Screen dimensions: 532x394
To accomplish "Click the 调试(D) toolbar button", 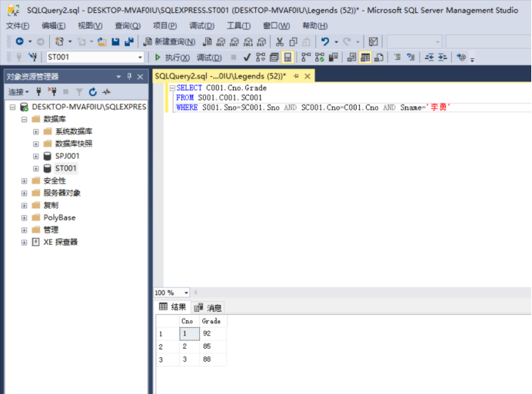I will pyautogui.click(x=209, y=58).
